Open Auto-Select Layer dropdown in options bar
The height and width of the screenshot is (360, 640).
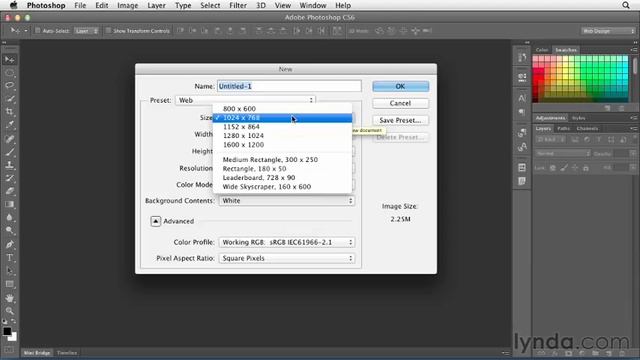coord(86,31)
